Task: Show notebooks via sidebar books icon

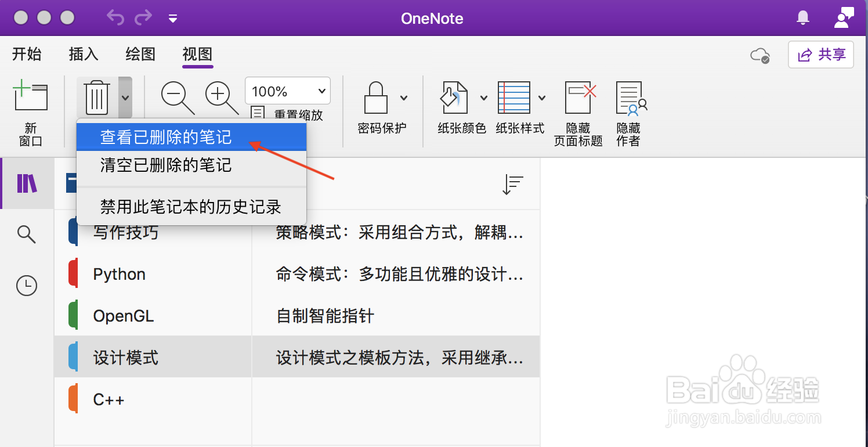Action: click(x=27, y=183)
